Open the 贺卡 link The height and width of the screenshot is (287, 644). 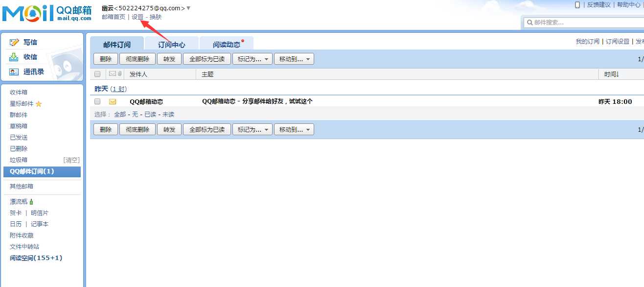click(x=16, y=213)
